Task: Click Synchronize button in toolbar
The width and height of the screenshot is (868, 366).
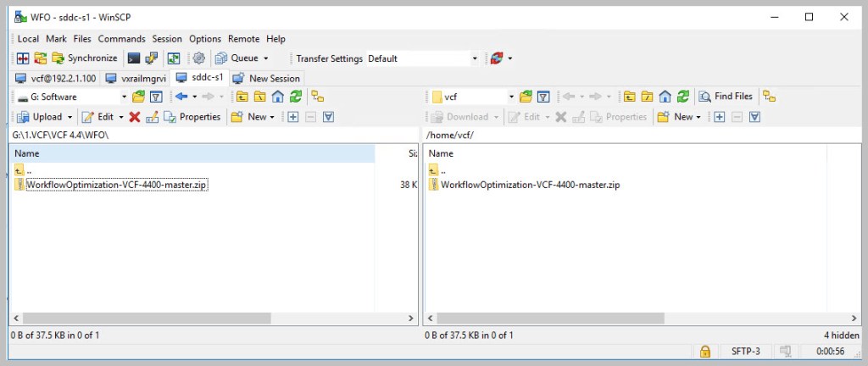Action: pyautogui.click(x=85, y=58)
